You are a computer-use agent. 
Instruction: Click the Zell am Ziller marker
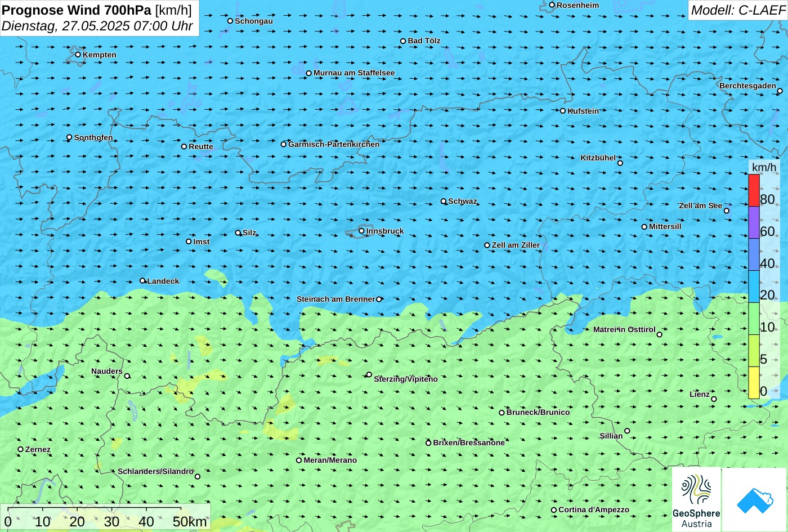[x=487, y=245]
